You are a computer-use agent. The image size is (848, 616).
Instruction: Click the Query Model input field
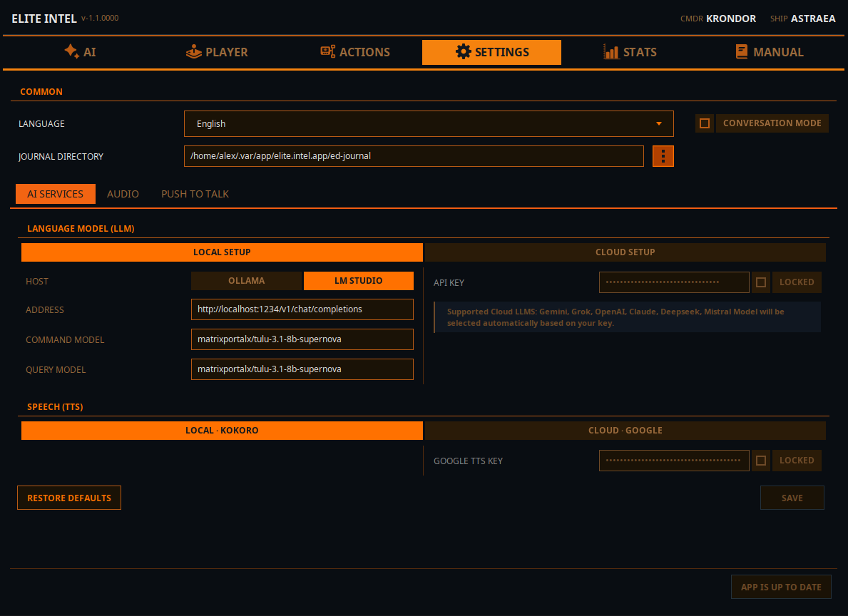[x=302, y=369]
